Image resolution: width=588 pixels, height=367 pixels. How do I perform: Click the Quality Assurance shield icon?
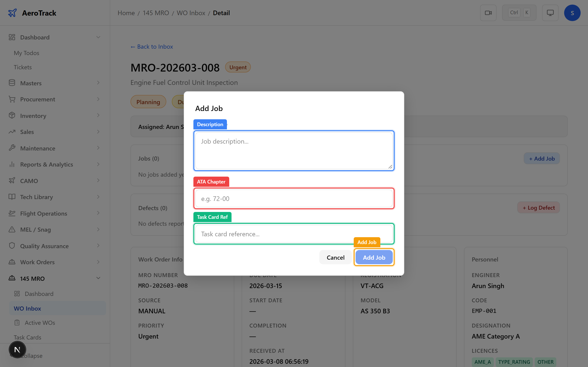[12, 246]
